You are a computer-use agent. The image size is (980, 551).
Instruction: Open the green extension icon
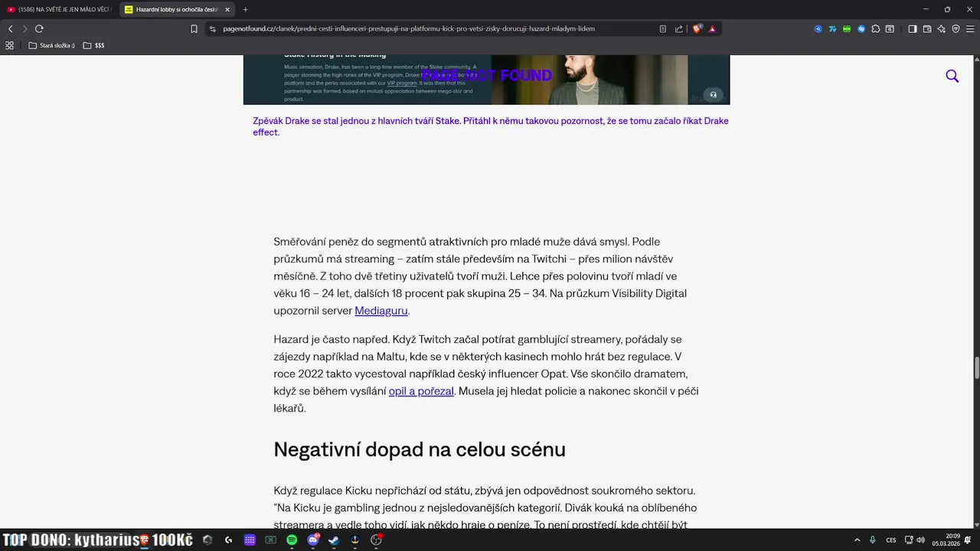tap(847, 29)
